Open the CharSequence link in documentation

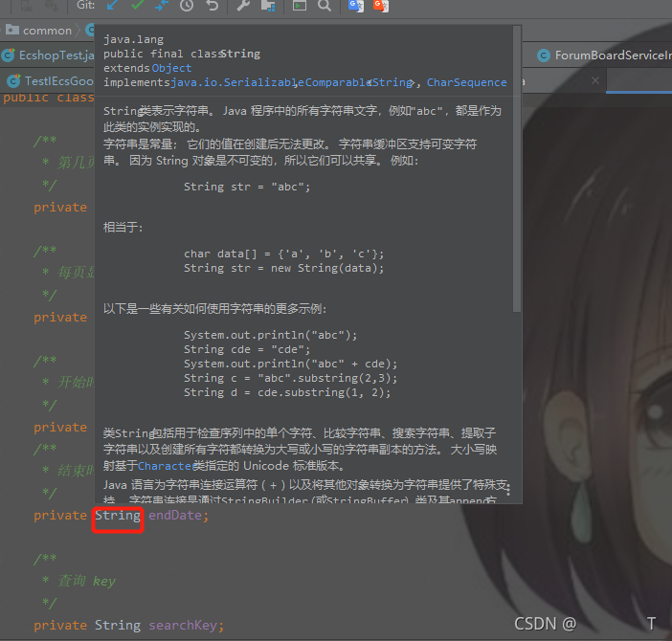pos(467,82)
